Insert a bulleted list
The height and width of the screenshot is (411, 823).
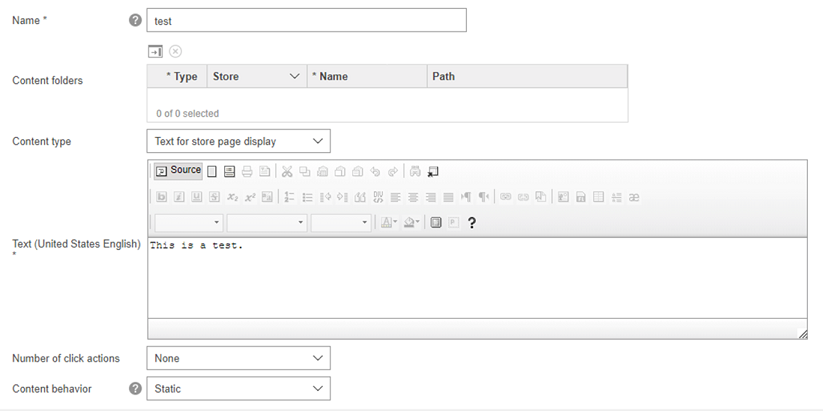point(307,197)
